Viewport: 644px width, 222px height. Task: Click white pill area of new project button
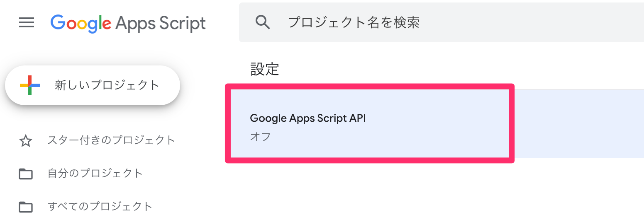click(168, 85)
